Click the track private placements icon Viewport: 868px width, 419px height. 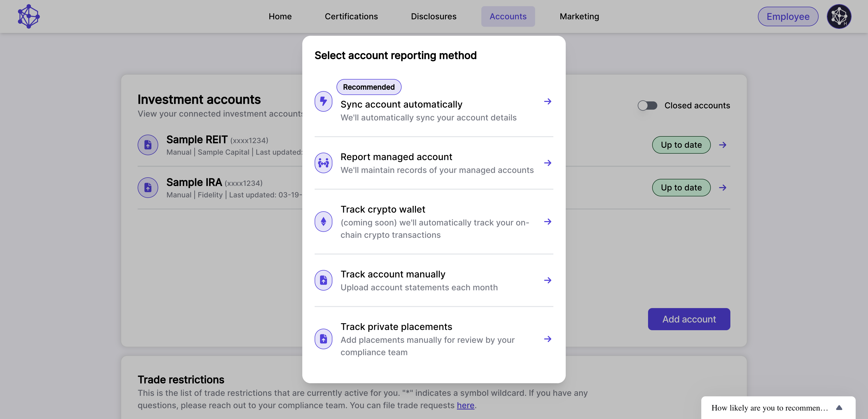[324, 339]
